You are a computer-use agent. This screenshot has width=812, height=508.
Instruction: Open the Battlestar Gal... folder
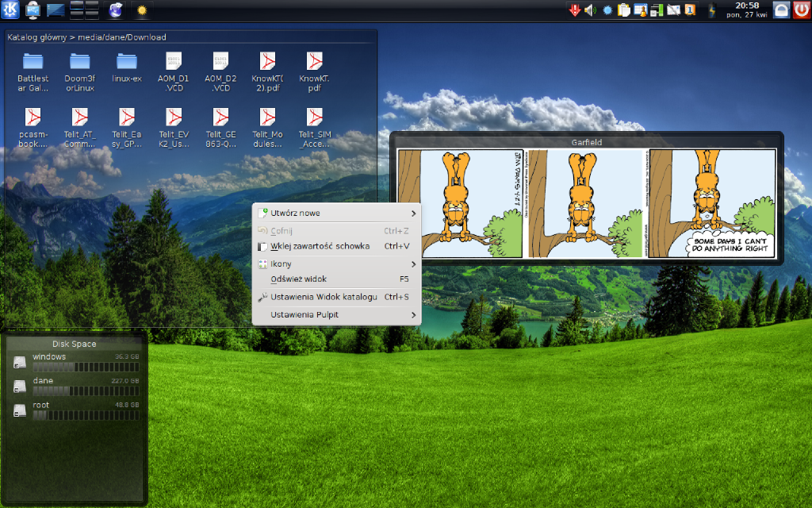(33, 72)
